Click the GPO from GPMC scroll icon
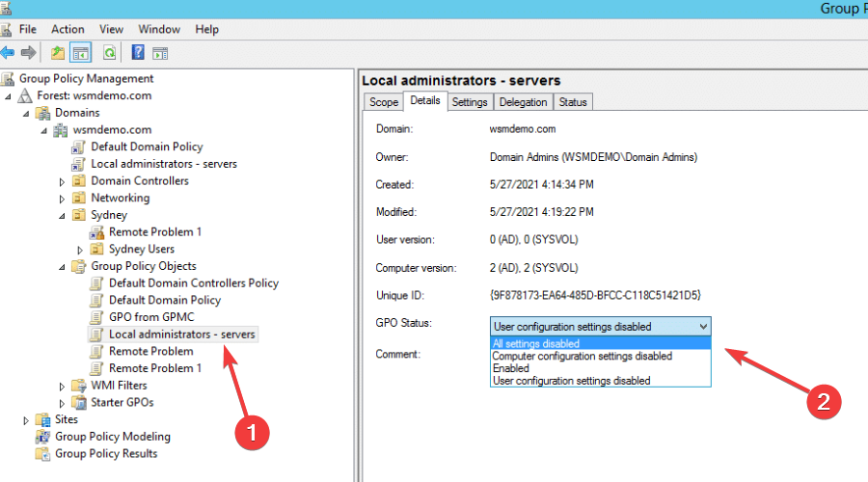Viewport: 868px width, 482px height. coord(96,317)
